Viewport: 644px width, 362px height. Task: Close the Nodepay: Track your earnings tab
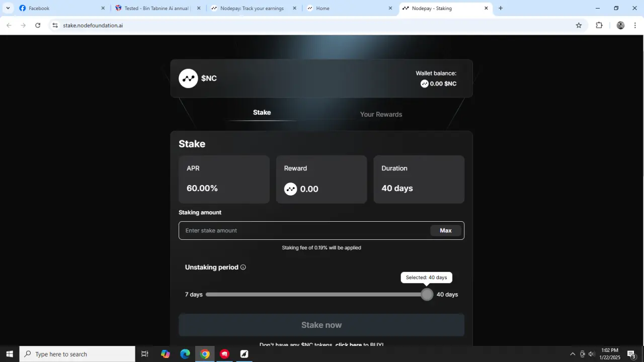click(295, 8)
